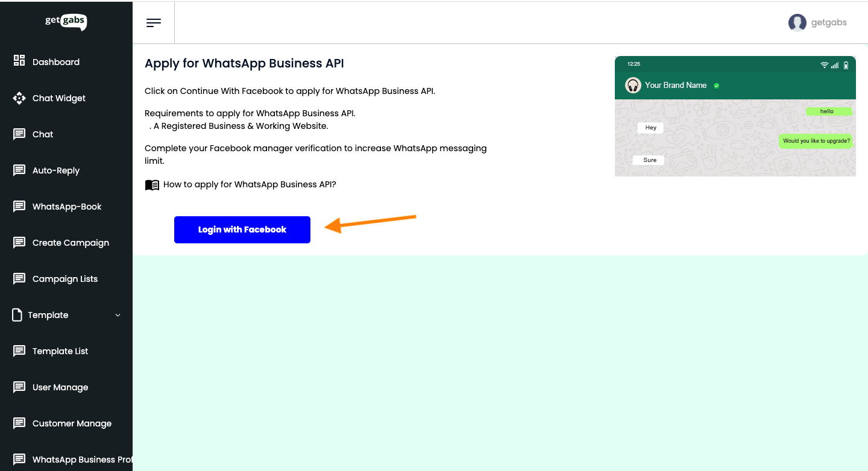Open the Template menu label
The width and height of the screenshot is (868, 471).
(x=48, y=315)
